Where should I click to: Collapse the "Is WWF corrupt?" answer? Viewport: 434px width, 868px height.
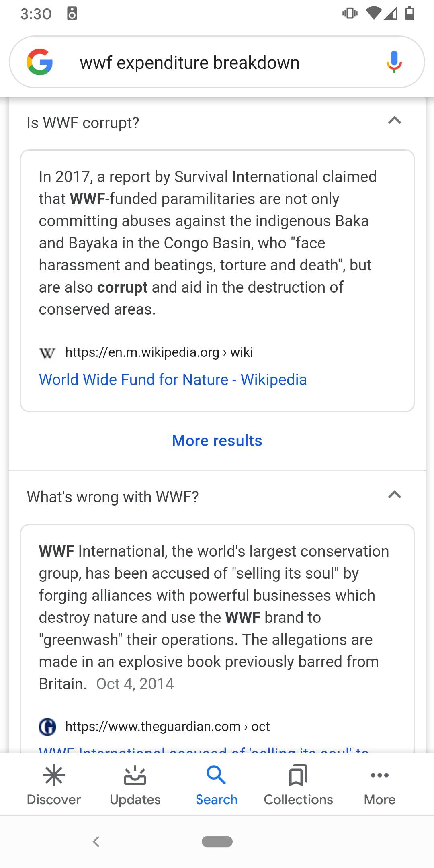(x=395, y=121)
